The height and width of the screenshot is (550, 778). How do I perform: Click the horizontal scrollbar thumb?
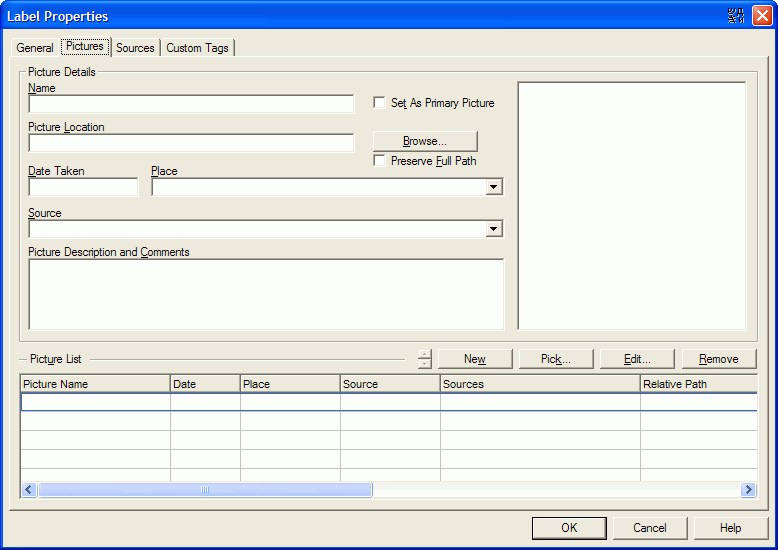205,490
